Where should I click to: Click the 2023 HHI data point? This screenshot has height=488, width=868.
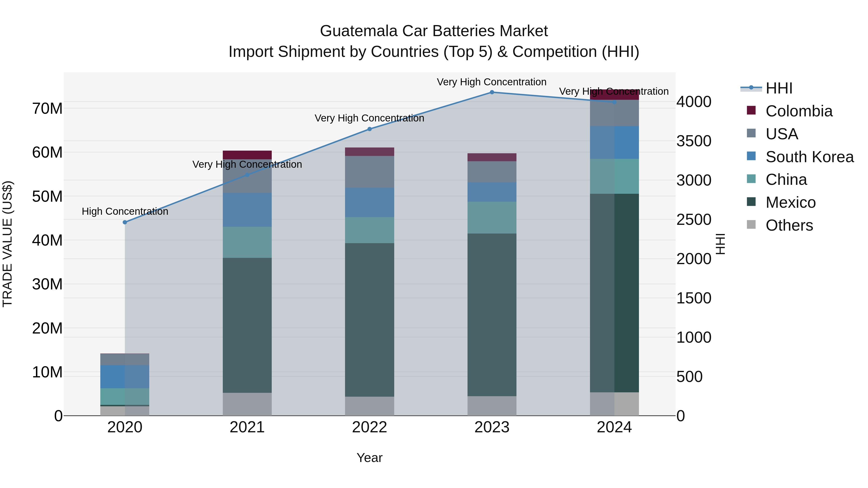coord(492,92)
